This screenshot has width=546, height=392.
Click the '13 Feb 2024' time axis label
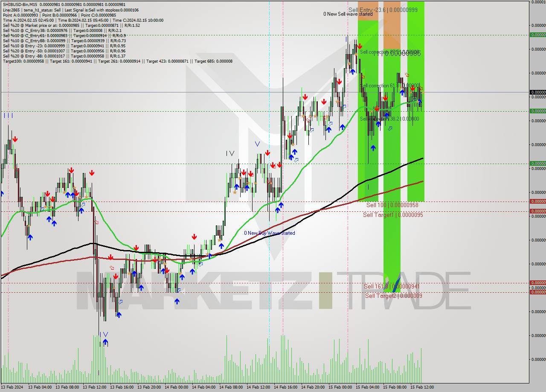click(x=12, y=387)
